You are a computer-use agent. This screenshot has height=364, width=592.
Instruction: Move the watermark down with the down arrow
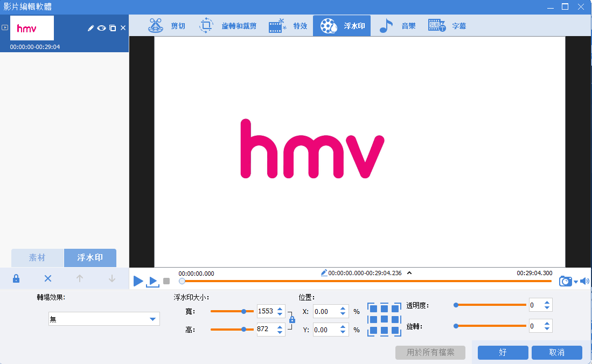coord(112,279)
